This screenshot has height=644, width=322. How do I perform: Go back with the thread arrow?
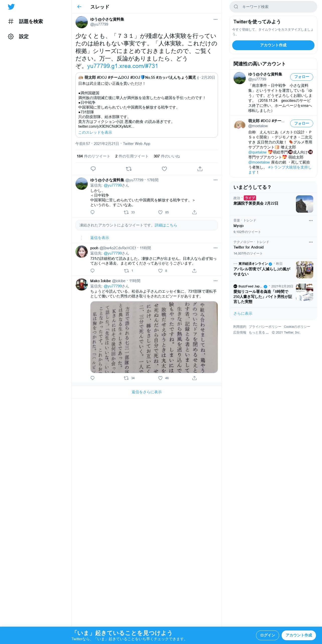79,7
